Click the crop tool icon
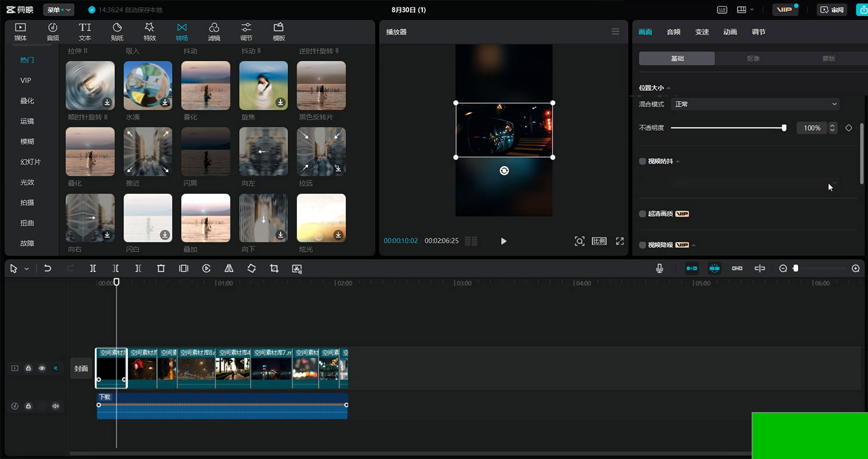This screenshot has height=459, width=868. (274, 269)
